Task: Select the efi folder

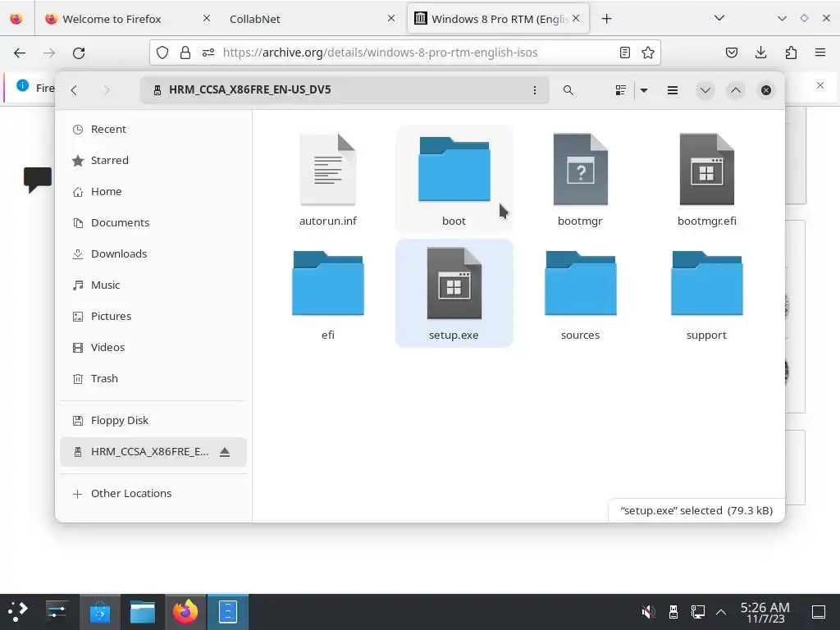Action: tap(328, 283)
